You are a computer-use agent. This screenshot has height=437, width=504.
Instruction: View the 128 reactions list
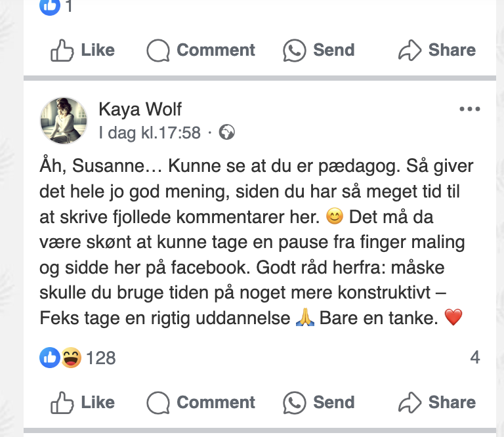click(100, 358)
